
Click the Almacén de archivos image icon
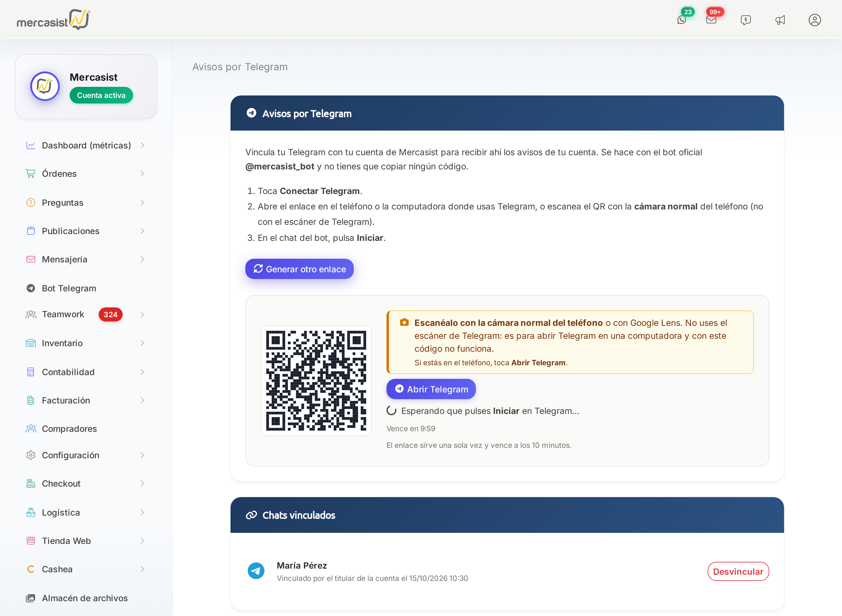pyautogui.click(x=31, y=598)
